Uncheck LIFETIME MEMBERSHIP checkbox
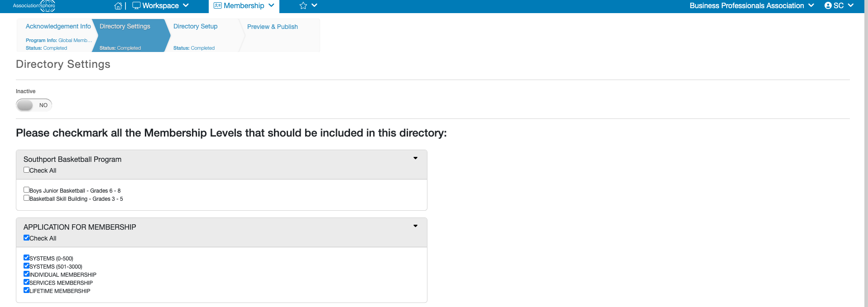868x307 pixels. pyautogui.click(x=26, y=290)
